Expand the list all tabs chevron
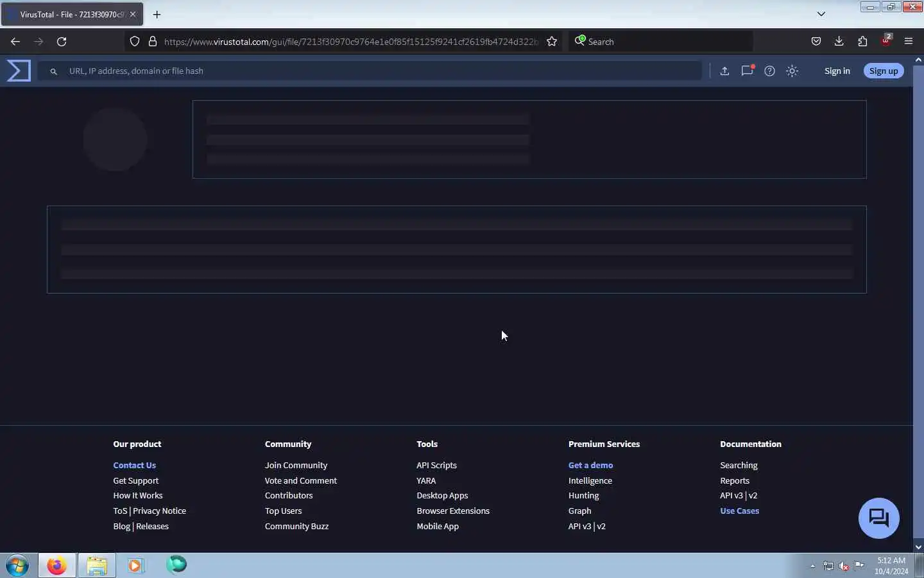Screen dimensions: 924x578 point(821,14)
